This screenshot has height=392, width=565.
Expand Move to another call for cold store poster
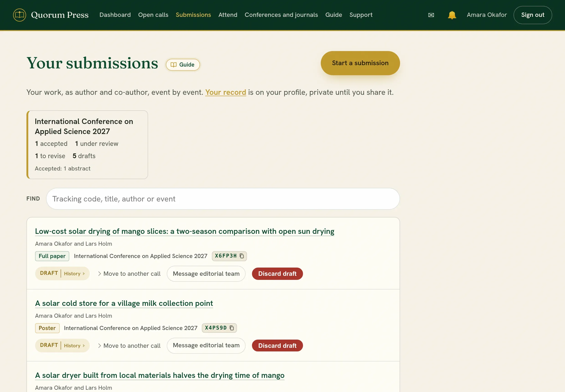(x=129, y=346)
